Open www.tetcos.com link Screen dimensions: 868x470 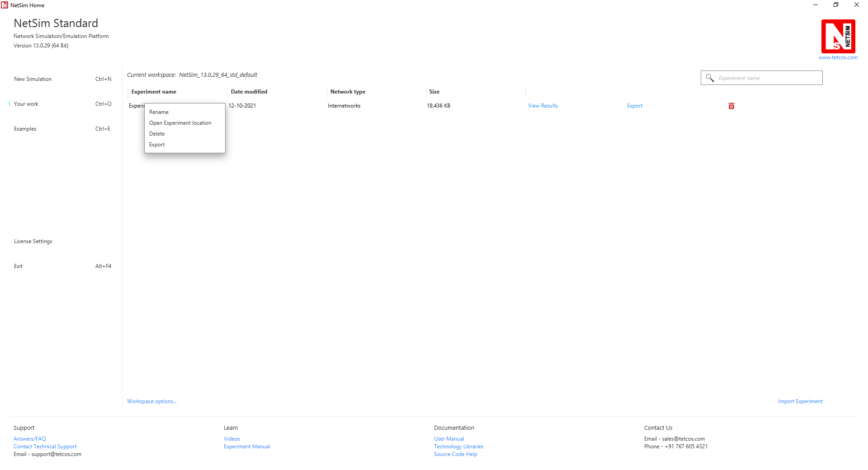click(838, 57)
